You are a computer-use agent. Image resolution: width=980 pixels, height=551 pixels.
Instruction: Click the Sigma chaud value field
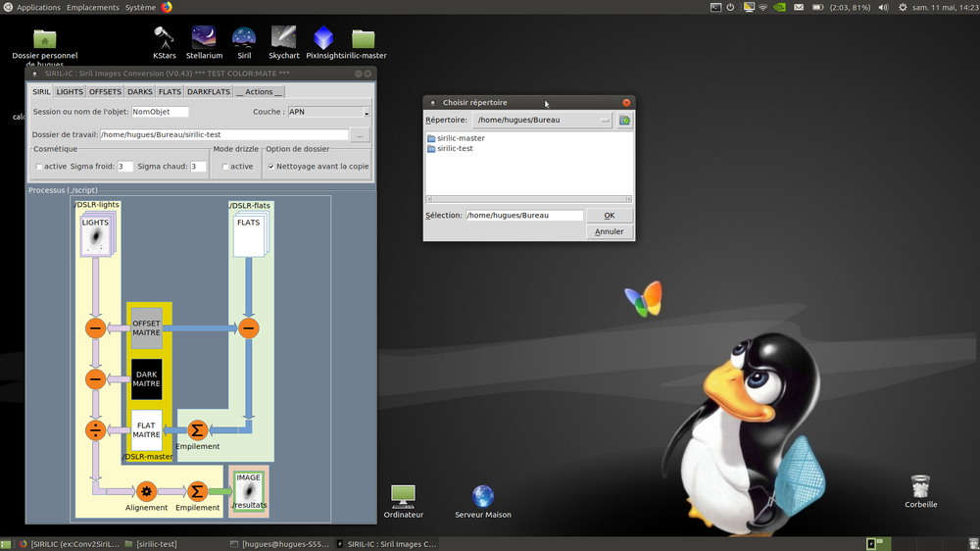point(198,167)
